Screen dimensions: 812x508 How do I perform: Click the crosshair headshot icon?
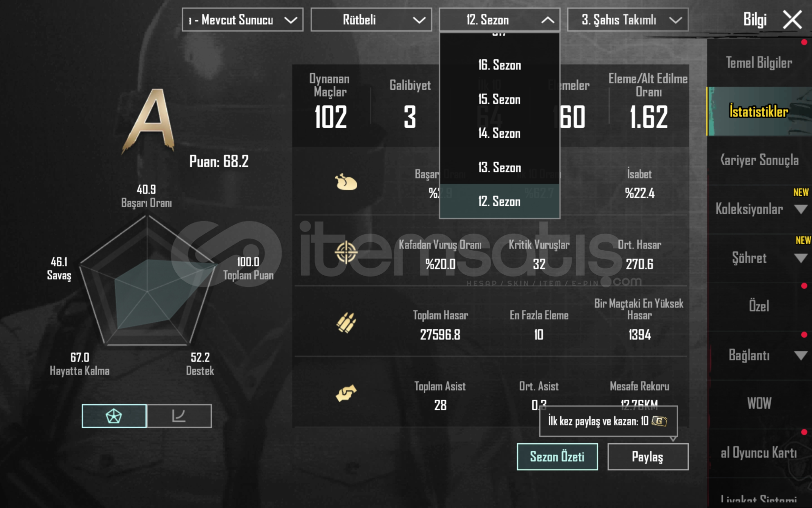click(346, 253)
